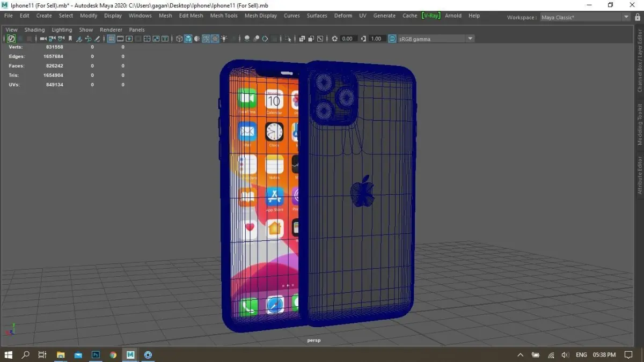Open the Deform menu
This screenshot has width=644, height=362.
(x=343, y=16)
